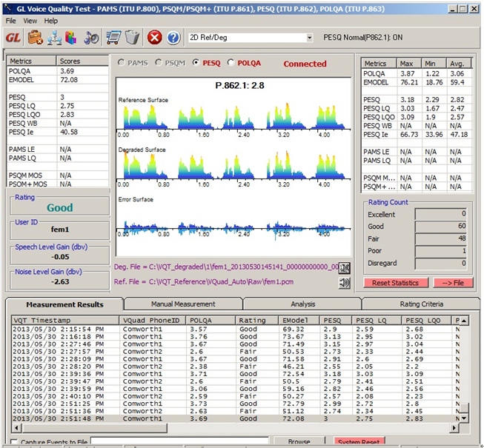Click the recycle bin toolbar icon
The image size is (484, 448).
coord(133,38)
